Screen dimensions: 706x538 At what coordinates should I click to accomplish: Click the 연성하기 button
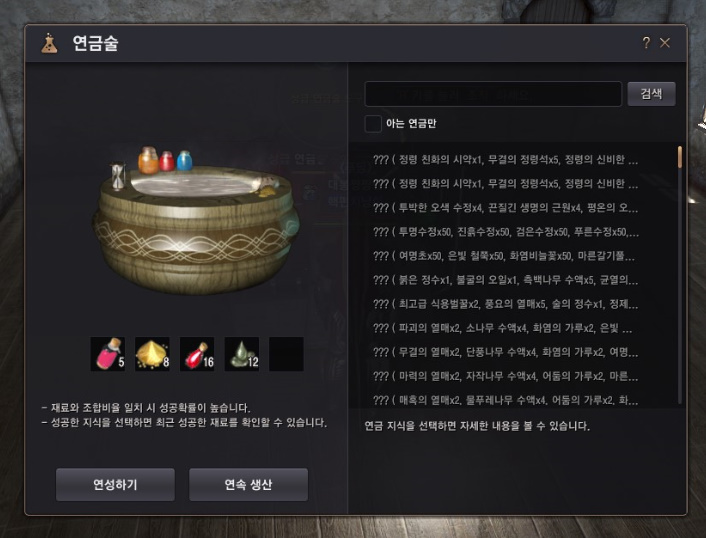click(x=115, y=484)
